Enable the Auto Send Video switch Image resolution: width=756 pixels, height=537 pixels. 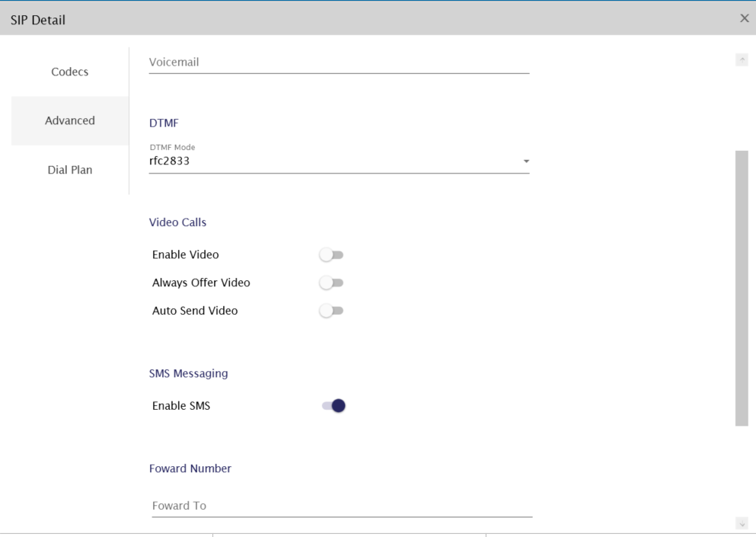(331, 312)
